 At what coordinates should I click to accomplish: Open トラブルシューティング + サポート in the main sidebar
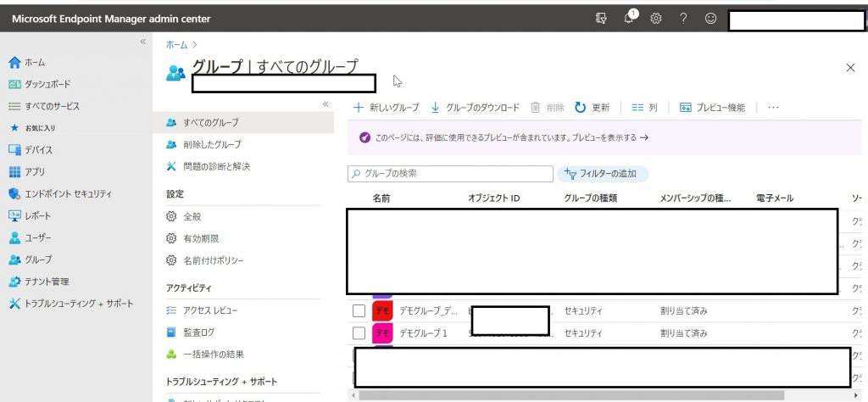(x=71, y=304)
